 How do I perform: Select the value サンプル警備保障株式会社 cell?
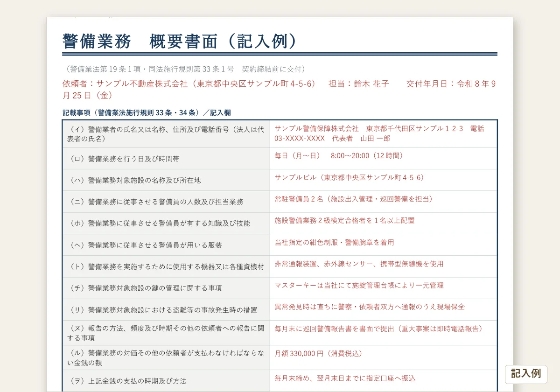[x=384, y=134]
